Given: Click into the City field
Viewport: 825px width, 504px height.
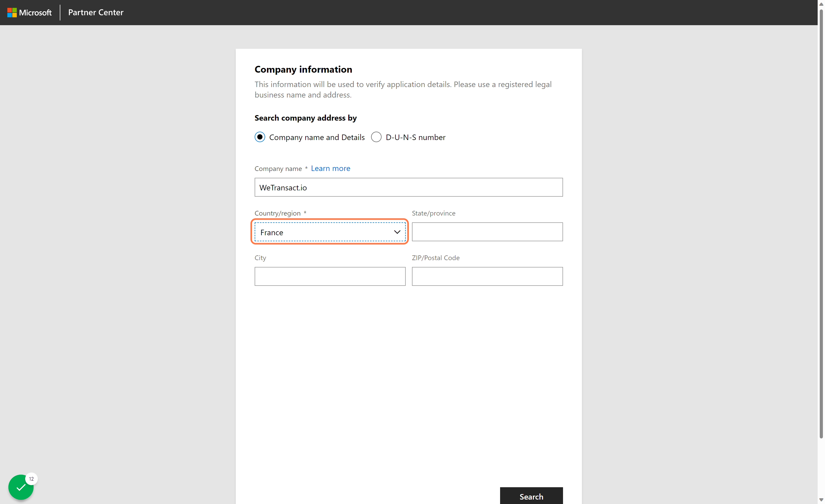Looking at the screenshot, I should click(330, 276).
